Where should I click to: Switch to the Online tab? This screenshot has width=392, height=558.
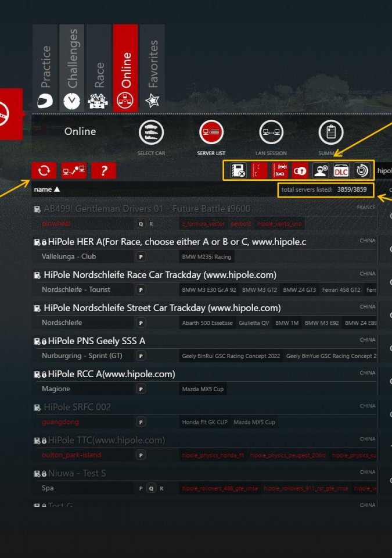coord(125,67)
